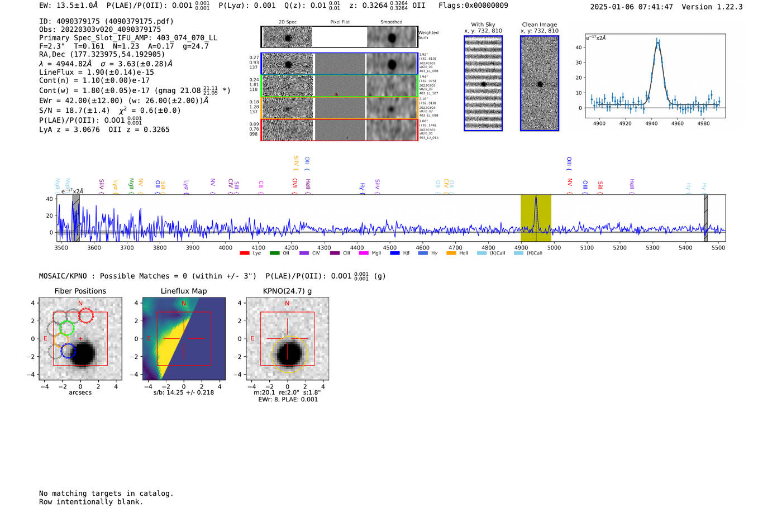Click the ID 4090379175 pdf filename text

coord(106,21)
